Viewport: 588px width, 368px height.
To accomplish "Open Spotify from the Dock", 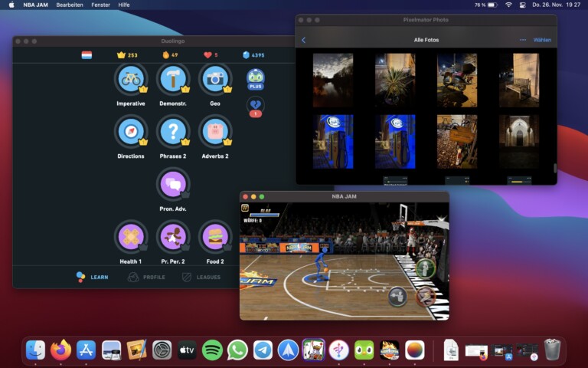I will (x=212, y=350).
